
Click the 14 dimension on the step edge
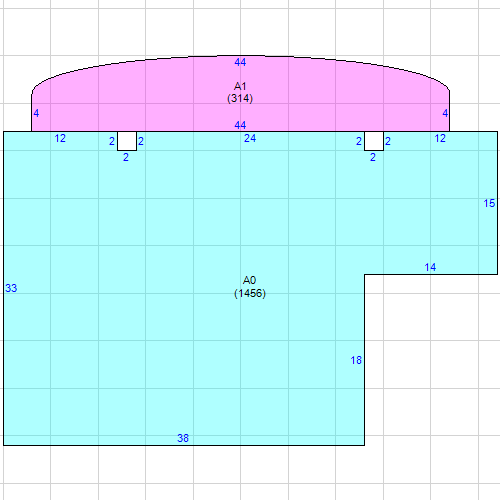pos(430,267)
